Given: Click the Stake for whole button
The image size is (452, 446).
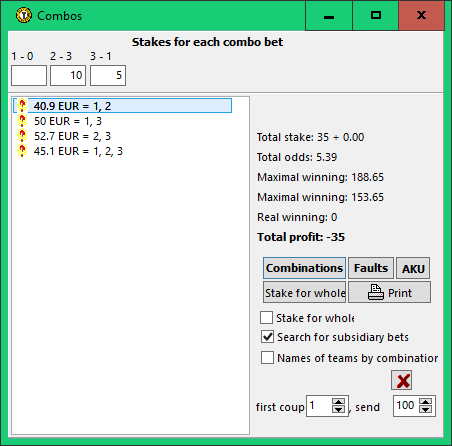Looking at the screenshot, I should coord(304,292).
